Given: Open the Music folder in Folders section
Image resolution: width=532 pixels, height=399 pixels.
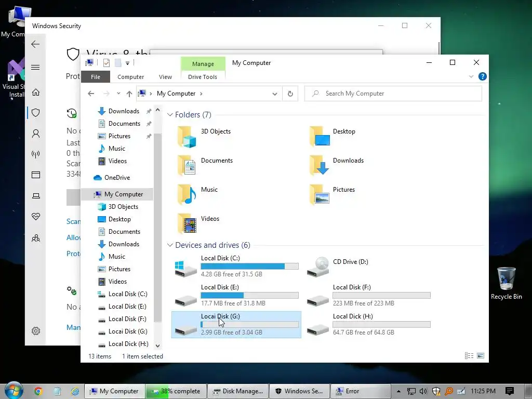Looking at the screenshot, I should [197, 195].
